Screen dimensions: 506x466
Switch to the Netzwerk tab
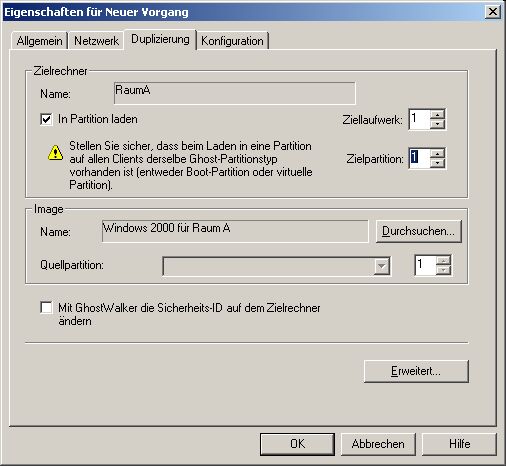[x=96, y=41]
